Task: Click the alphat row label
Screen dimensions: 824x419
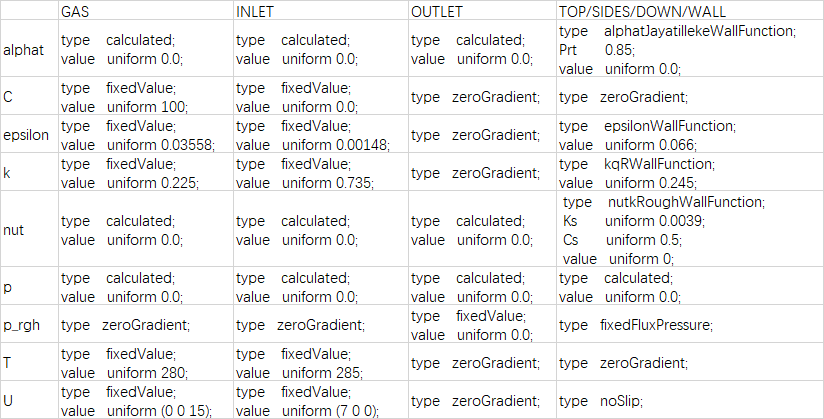Action: click(24, 49)
